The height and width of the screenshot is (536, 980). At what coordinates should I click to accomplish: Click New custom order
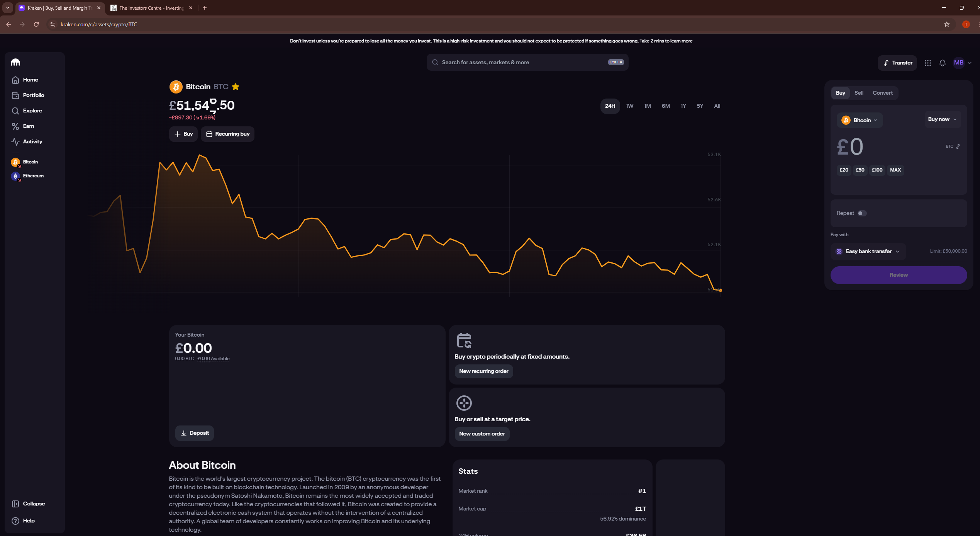click(x=482, y=434)
